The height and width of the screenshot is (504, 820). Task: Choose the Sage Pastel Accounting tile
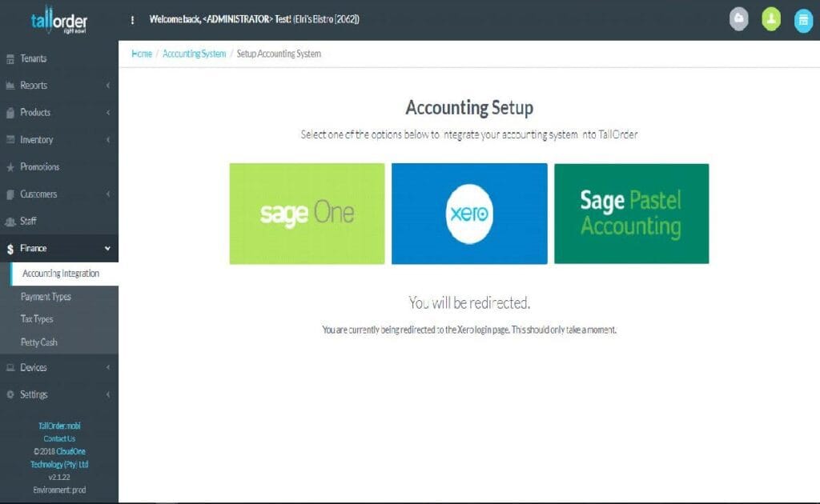click(632, 214)
